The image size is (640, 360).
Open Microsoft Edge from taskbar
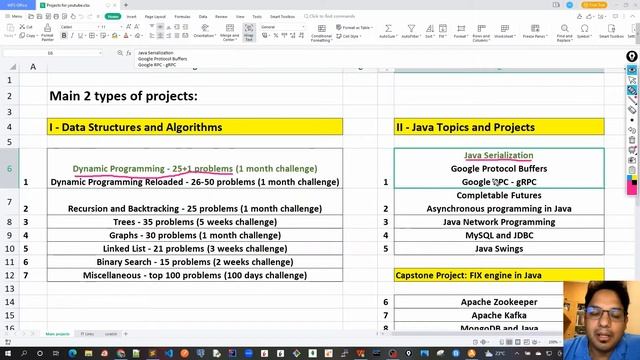coord(73,353)
